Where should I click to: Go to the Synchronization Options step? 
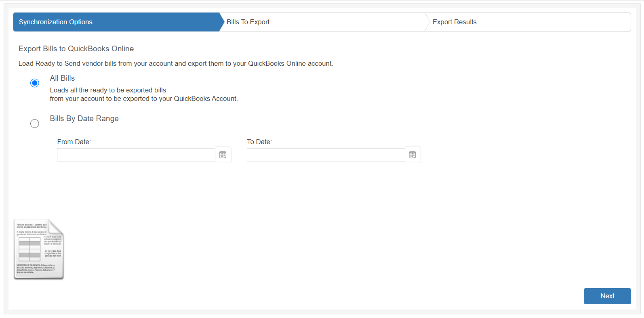56,22
